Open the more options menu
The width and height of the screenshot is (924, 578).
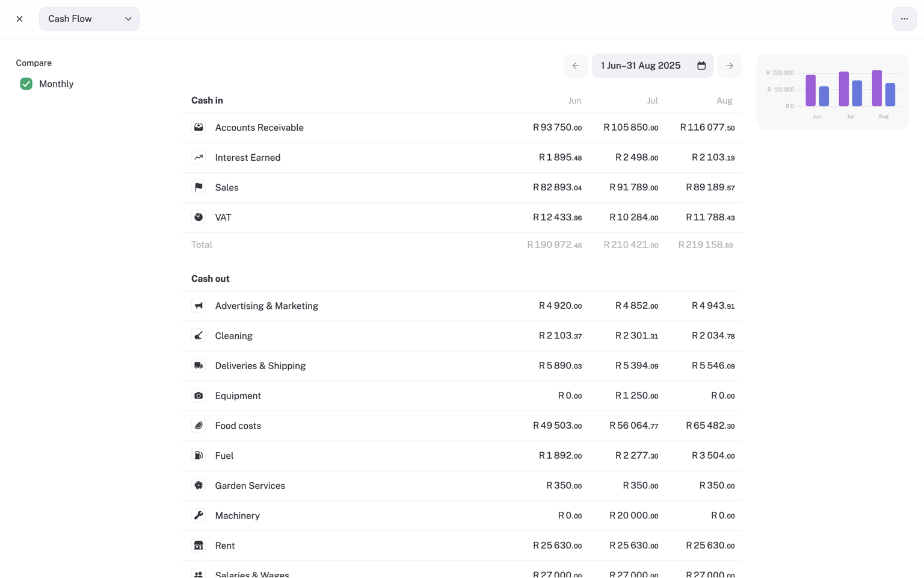pyautogui.click(x=904, y=19)
